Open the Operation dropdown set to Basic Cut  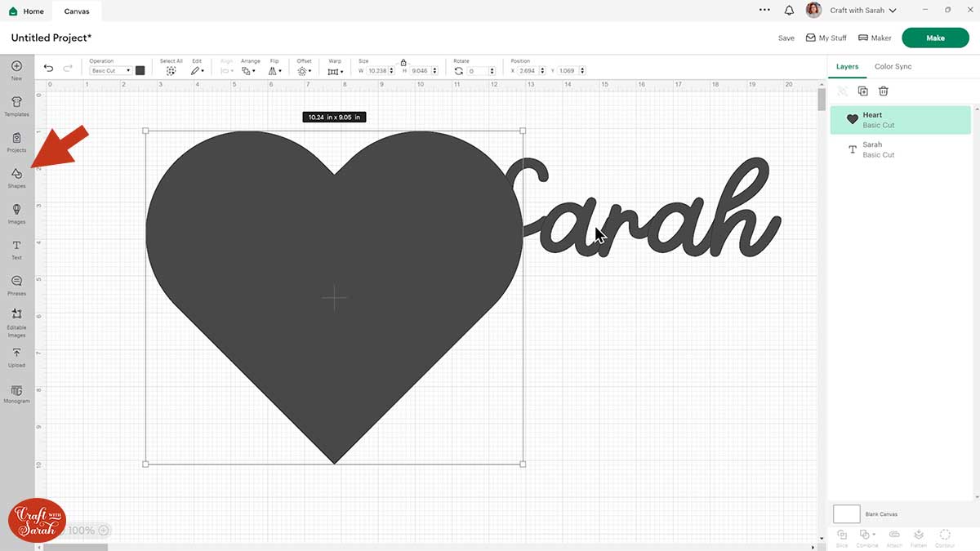pos(110,70)
